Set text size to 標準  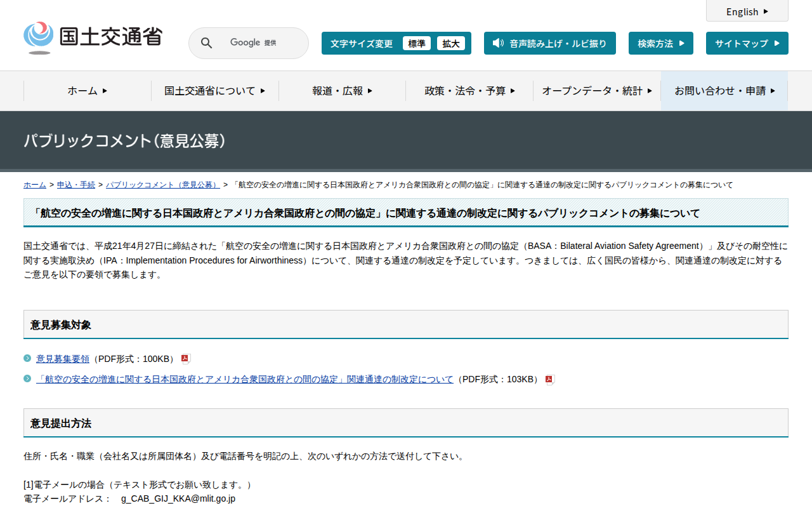[x=416, y=43]
